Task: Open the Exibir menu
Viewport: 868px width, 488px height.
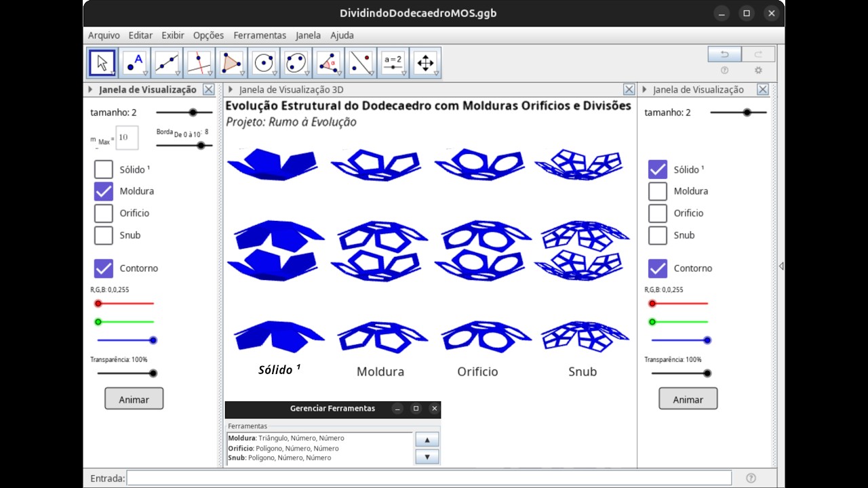Action: click(x=173, y=35)
